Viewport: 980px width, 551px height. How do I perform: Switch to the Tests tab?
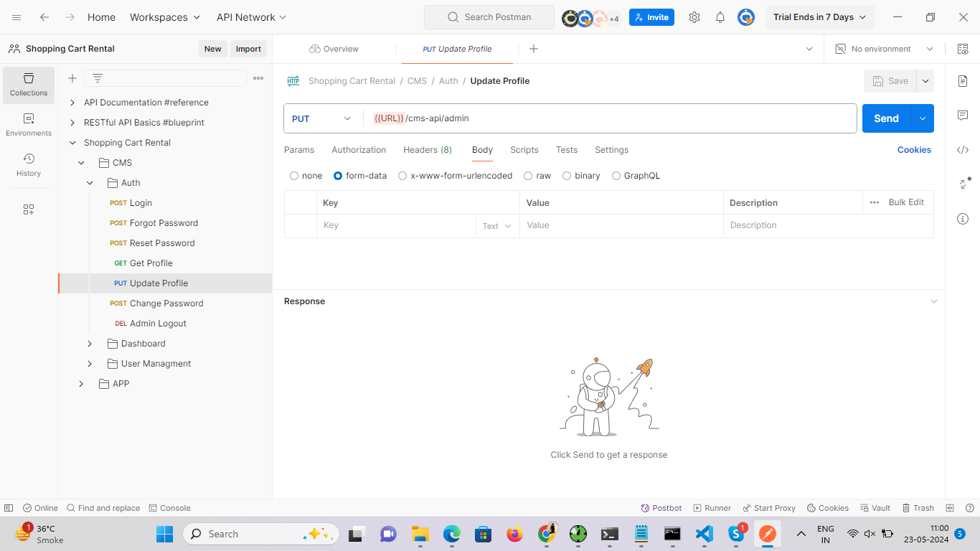coord(567,150)
